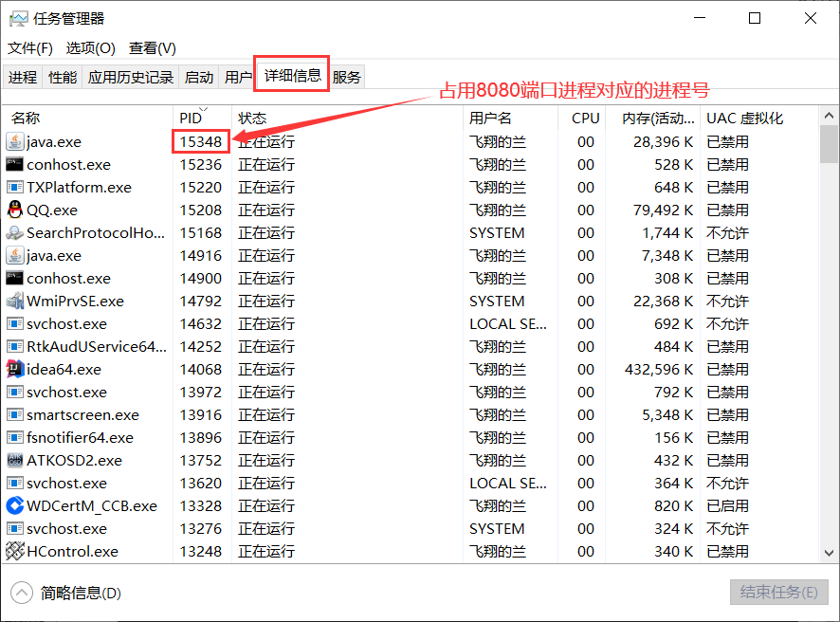This screenshot has height=622, width=840.
Task: Switch to the 启动 tab
Action: [x=199, y=77]
